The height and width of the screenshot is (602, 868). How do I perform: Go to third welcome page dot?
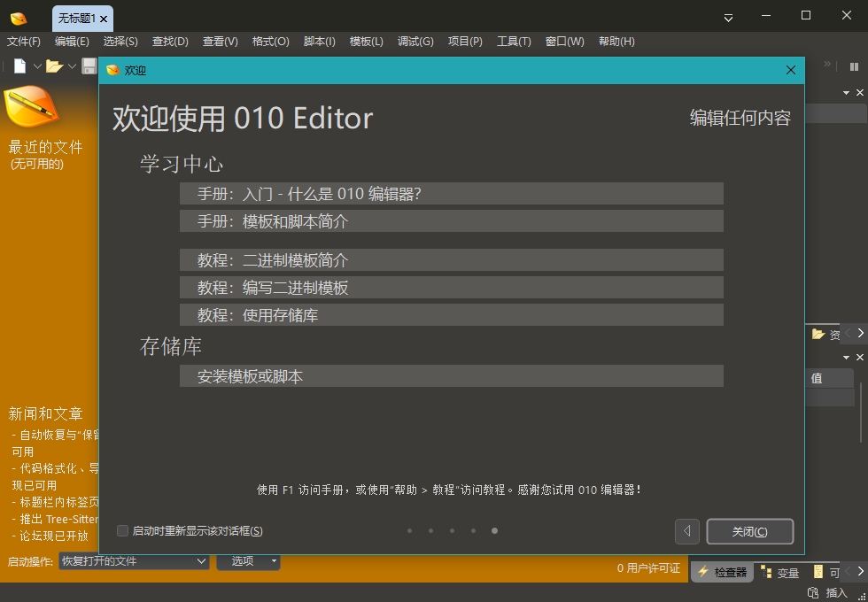tap(453, 531)
